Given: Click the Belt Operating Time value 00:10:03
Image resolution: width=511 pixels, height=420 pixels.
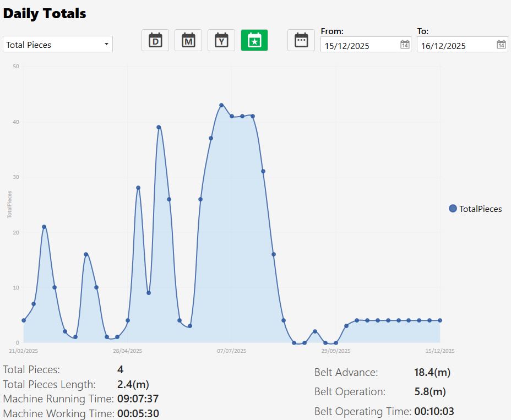Looking at the screenshot, I should point(434,411).
